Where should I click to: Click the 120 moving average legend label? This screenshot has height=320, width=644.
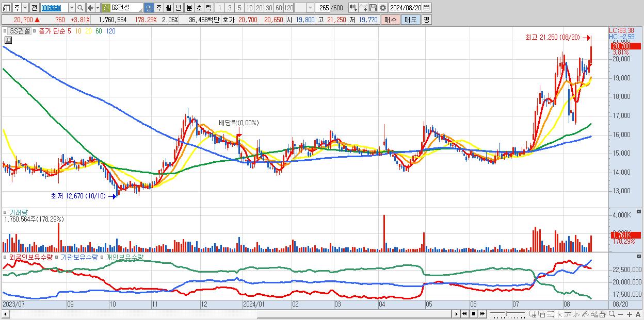pyautogui.click(x=110, y=31)
